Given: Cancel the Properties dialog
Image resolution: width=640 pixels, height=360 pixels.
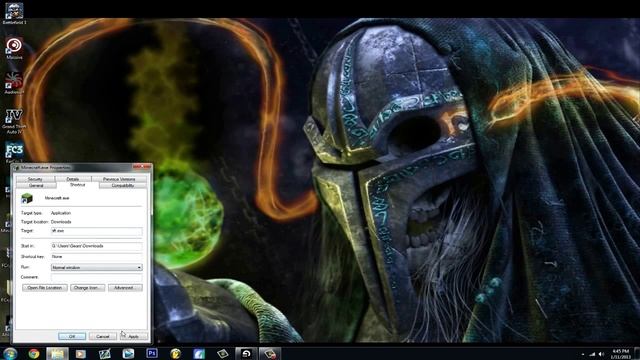Looking at the screenshot, I should [102, 336].
